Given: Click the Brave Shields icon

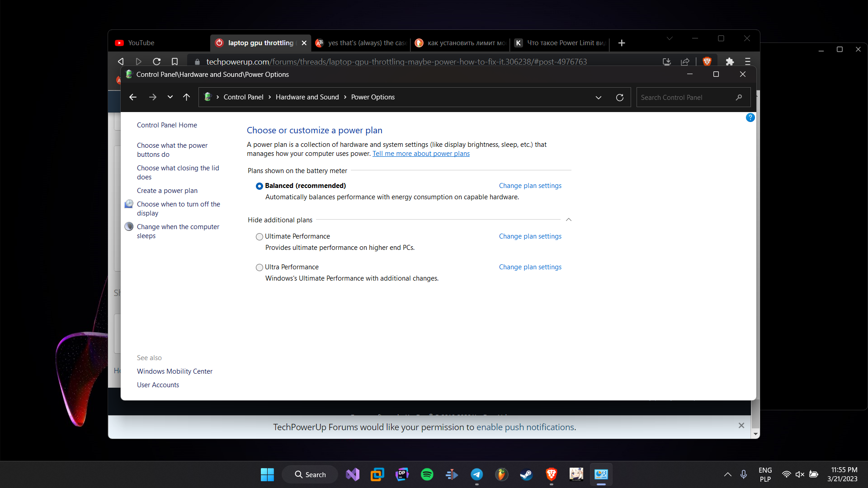Looking at the screenshot, I should click(707, 61).
